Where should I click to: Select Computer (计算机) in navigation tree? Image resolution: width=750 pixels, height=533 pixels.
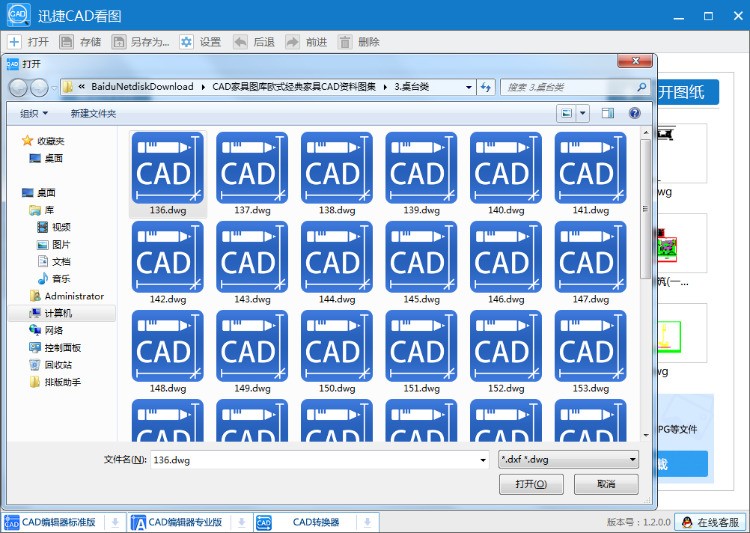tap(51, 313)
